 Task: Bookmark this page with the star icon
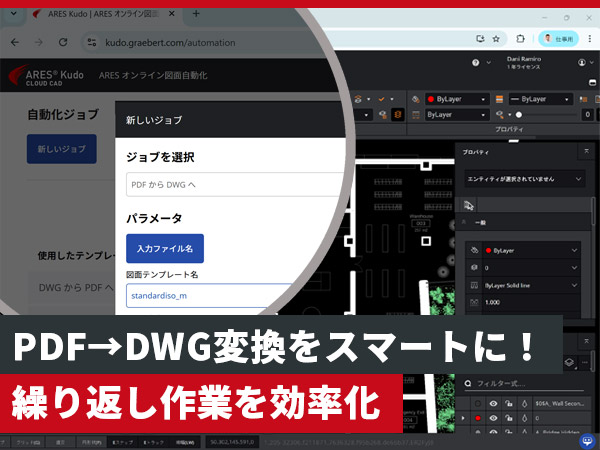pos(496,39)
